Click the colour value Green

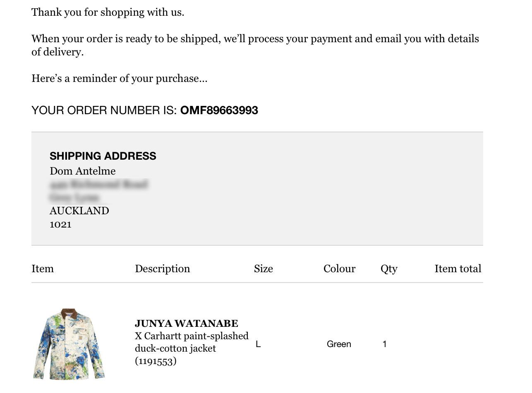click(339, 344)
